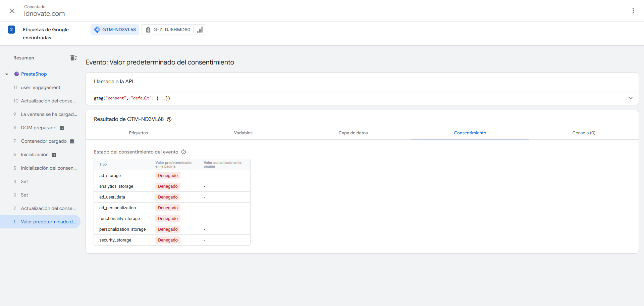
Task: Click code icon beside Contenedor cargado
Action: pyautogui.click(x=72, y=141)
